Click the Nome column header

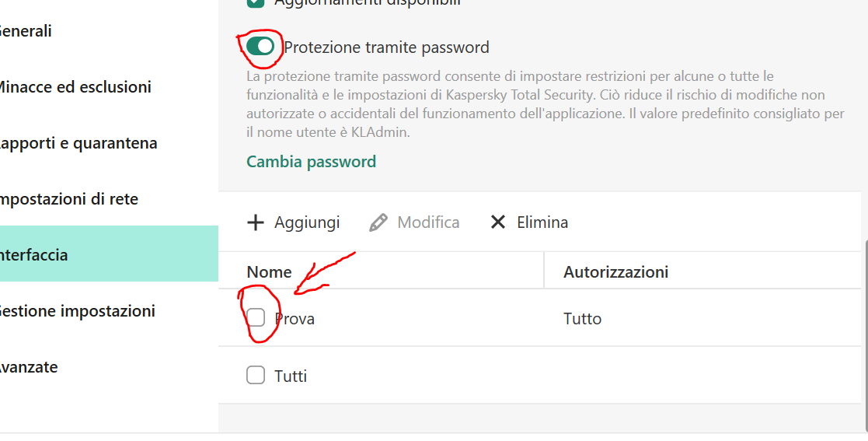pos(269,272)
